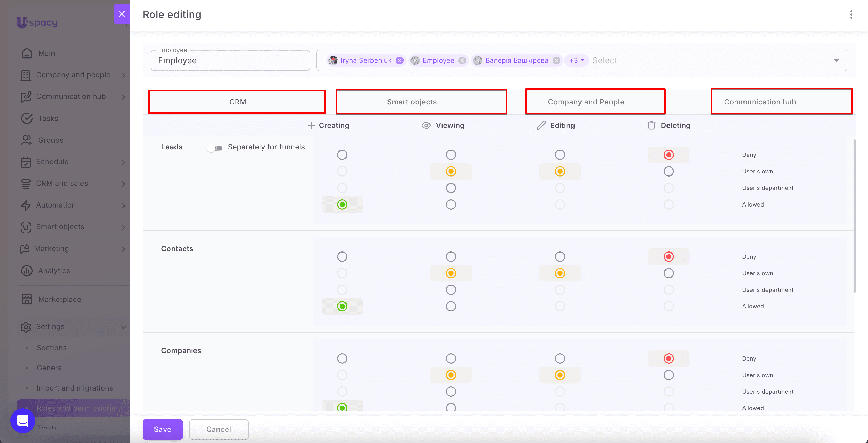Expand CRM and sales sidebar submenu

pos(123,184)
